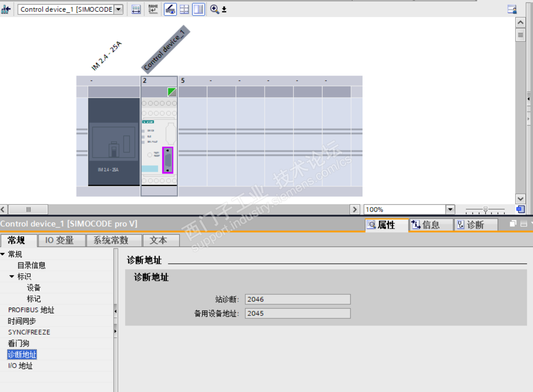Click the show module name labels icon
The image size is (533, 392).
(x=153, y=9)
